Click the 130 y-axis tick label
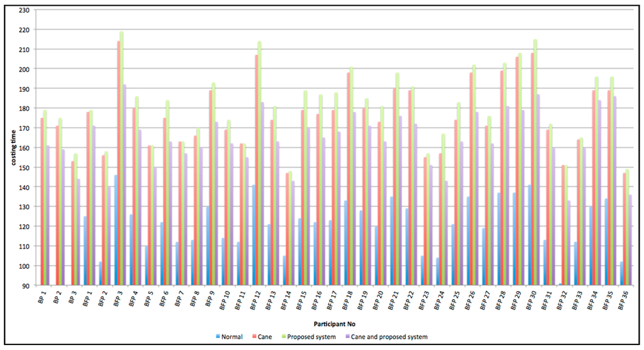Screen dimensions: 644x350 25,207
